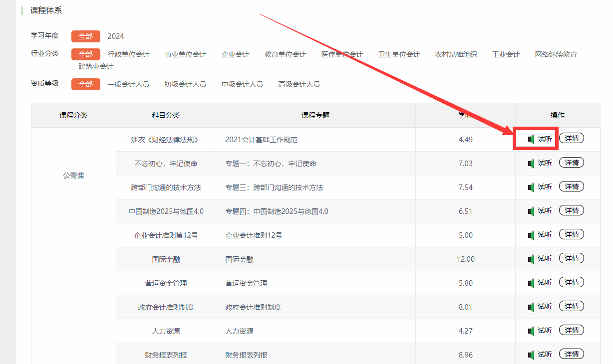Click speaker icon in 企业会计准则第12号 row

click(x=531, y=235)
